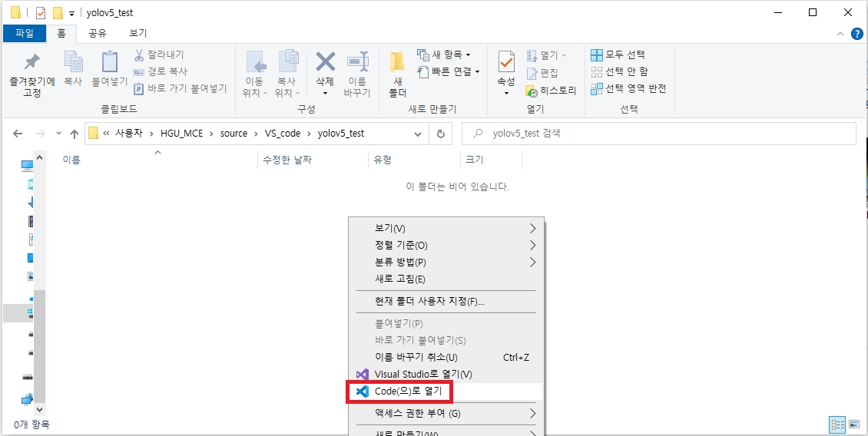Open the View (보기) ribbon tab

click(138, 33)
